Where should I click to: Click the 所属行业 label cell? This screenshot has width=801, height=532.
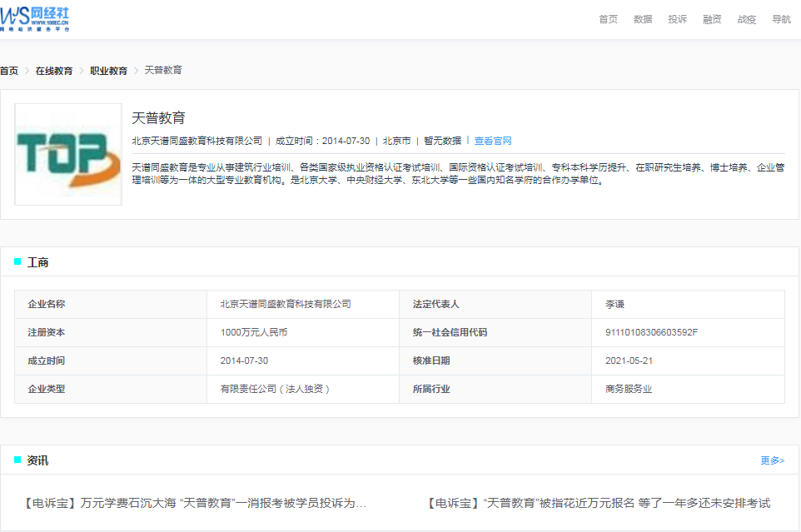click(x=495, y=389)
